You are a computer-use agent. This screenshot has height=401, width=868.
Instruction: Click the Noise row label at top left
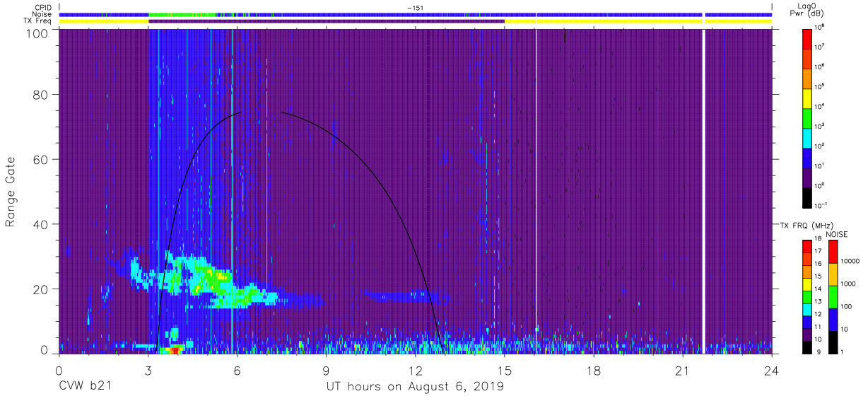point(42,14)
